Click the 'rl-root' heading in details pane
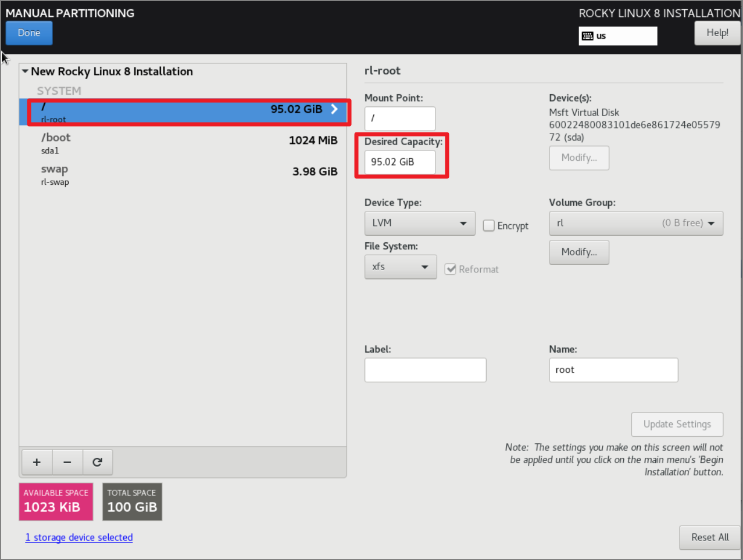Screen dimensions: 743x560 pos(383,71)
